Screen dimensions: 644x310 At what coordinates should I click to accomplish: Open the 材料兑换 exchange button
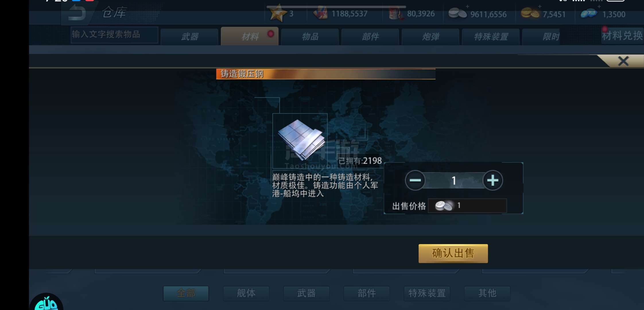coord(622,36)
